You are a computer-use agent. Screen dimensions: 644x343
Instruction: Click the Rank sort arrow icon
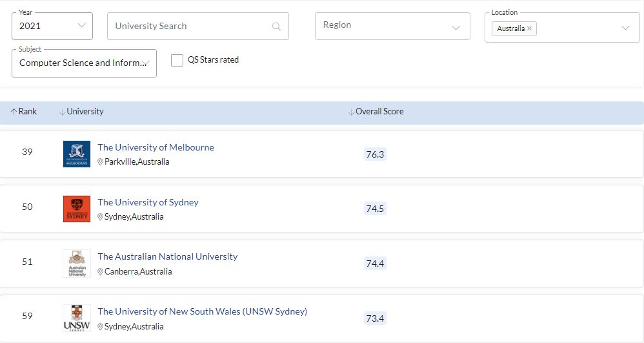coord(14,112)
